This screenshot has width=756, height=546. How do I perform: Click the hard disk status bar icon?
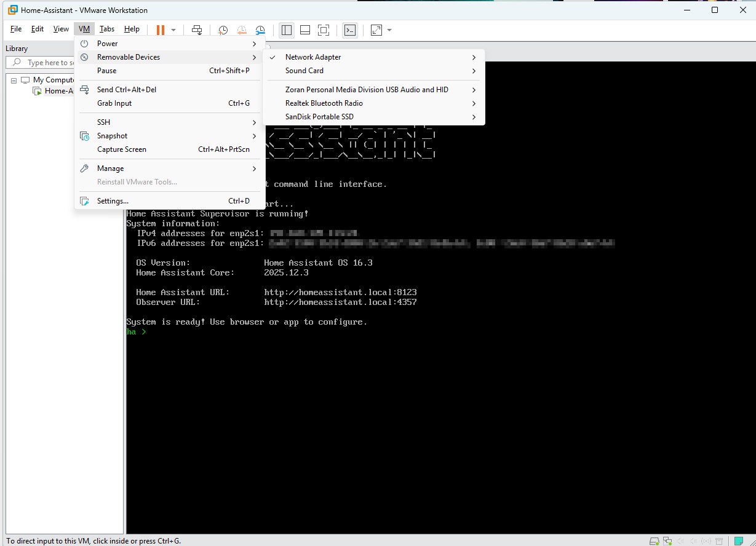pos(655,541)
